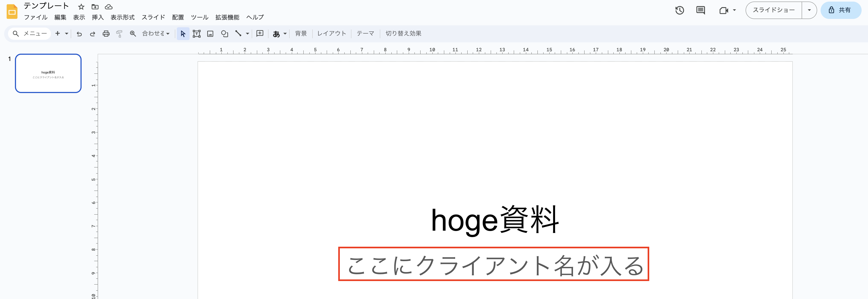Open the comment history icon
The height and width of the screenshot is (299, 868).
pyautogui.click(x=700, y=10)
